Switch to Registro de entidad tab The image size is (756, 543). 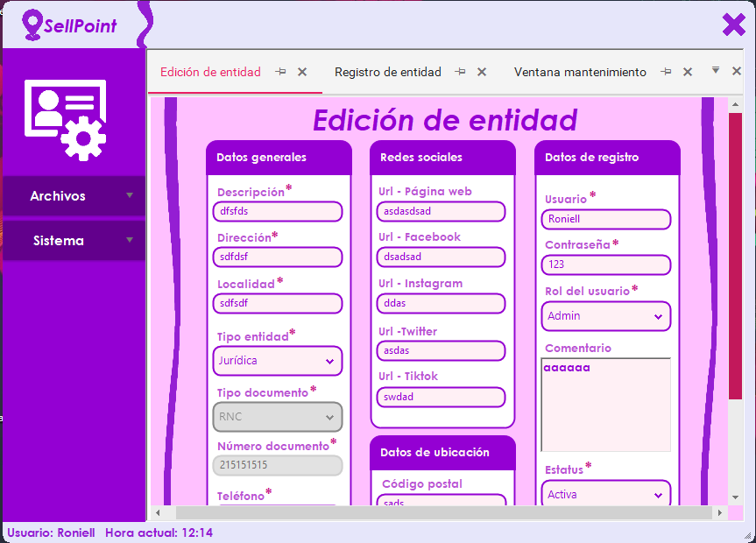tap(388, 73)
